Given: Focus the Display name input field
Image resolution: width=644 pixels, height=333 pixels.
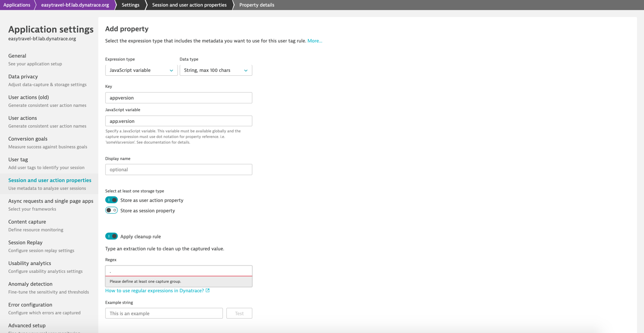Looking at the screenshot, I should coord(179,170).
